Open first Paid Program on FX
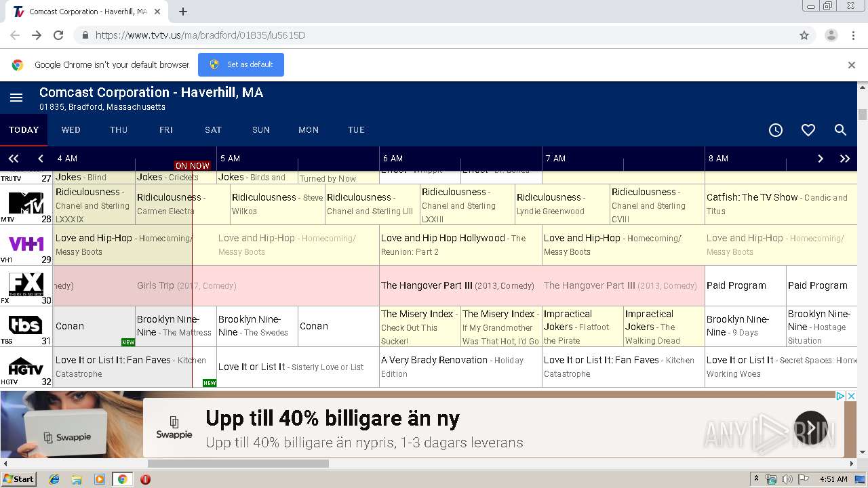Image resolution: width=868 pixels, height=488 pixels. pyautogui.click(x=745, y=285)
